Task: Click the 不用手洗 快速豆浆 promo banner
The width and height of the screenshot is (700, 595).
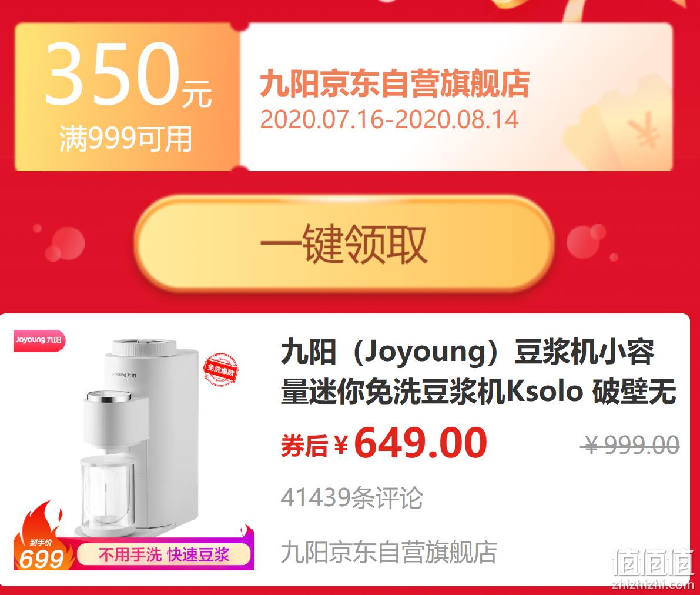Action: click(164, 555)
